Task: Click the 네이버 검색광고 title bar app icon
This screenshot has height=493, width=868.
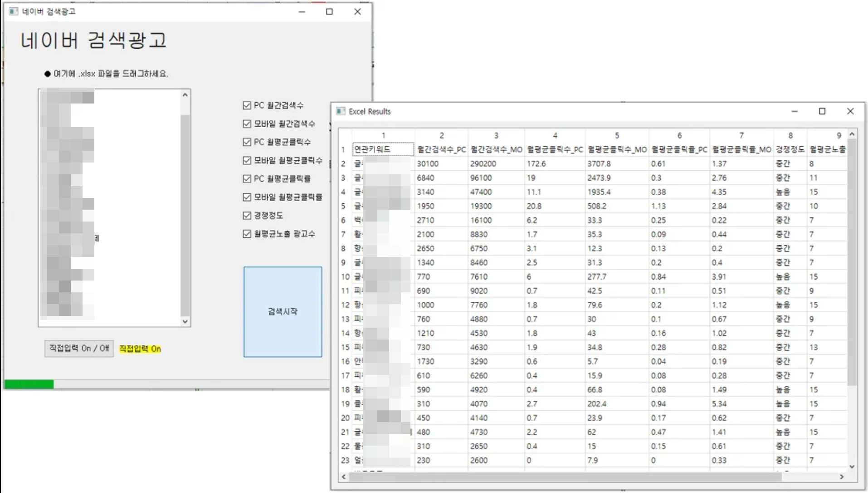Action: (14, 12)
